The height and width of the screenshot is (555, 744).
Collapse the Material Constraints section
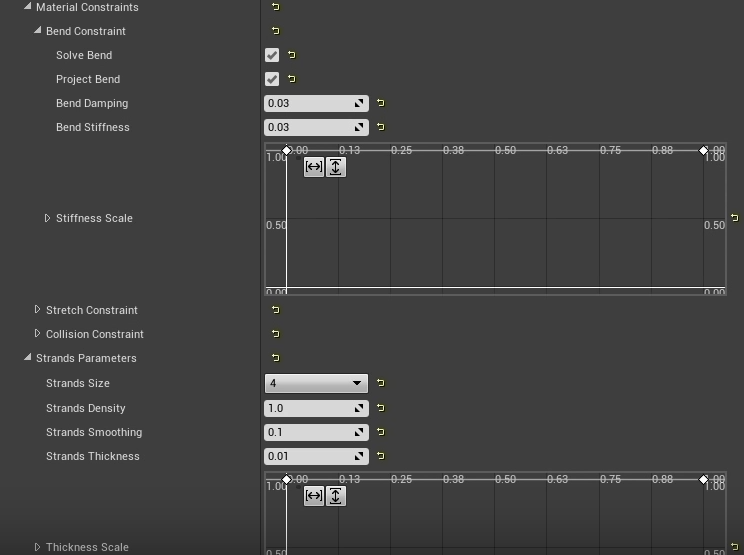(28, 7)
